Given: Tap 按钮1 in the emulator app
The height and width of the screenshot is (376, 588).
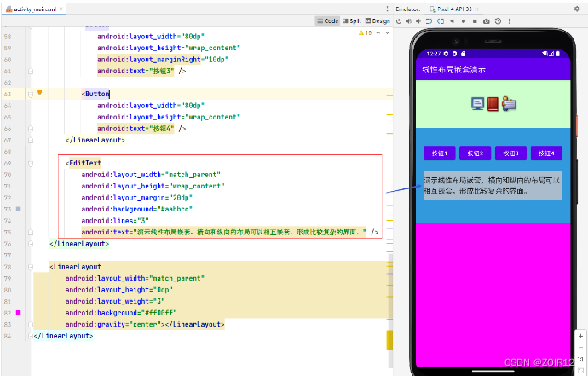Looking at the screenshot, I should tap(440, 153).
